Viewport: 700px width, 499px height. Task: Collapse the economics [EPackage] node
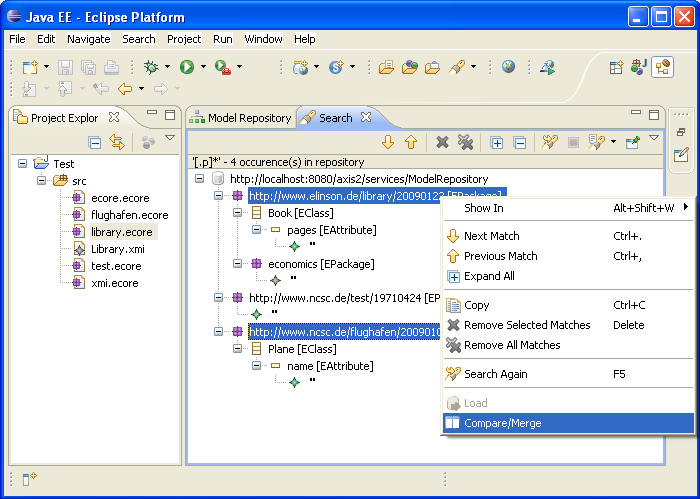238,264
